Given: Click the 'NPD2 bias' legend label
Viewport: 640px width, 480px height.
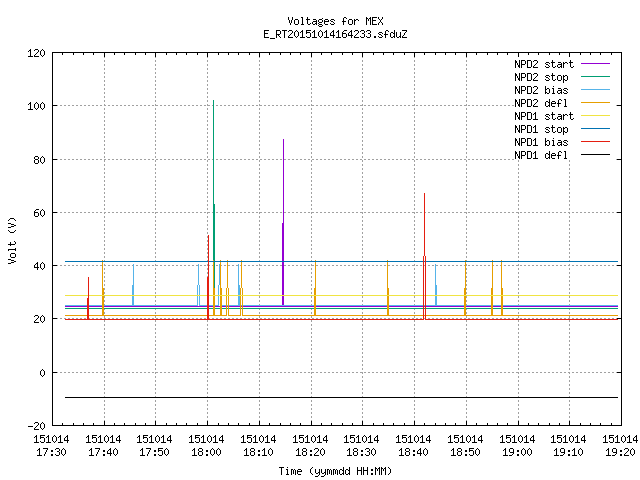Looking at the screenshot, I should pyautogui.click(x=541, y=90).
